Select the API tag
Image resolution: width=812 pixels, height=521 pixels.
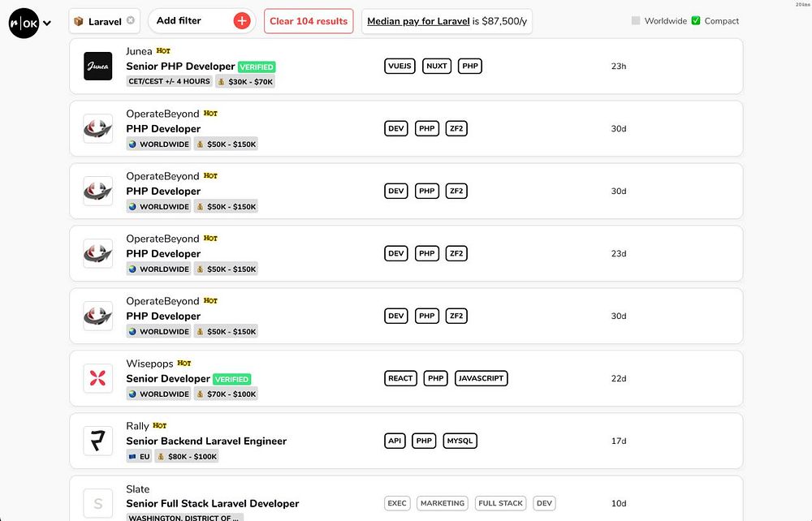click(395, 441)
